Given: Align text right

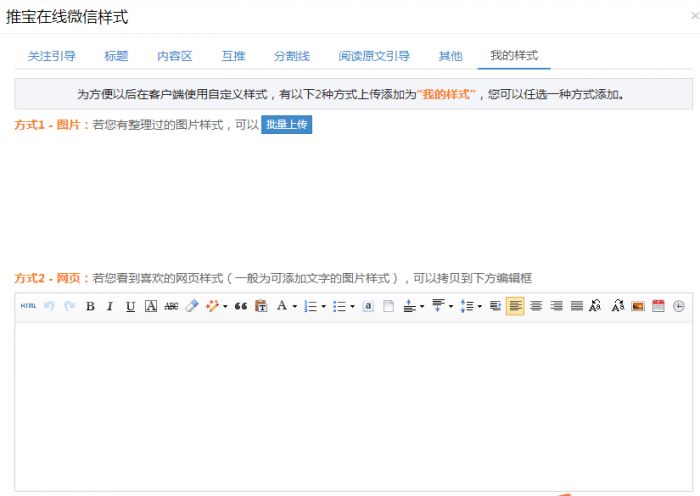Looking at the screenshot, I should 556,306.
